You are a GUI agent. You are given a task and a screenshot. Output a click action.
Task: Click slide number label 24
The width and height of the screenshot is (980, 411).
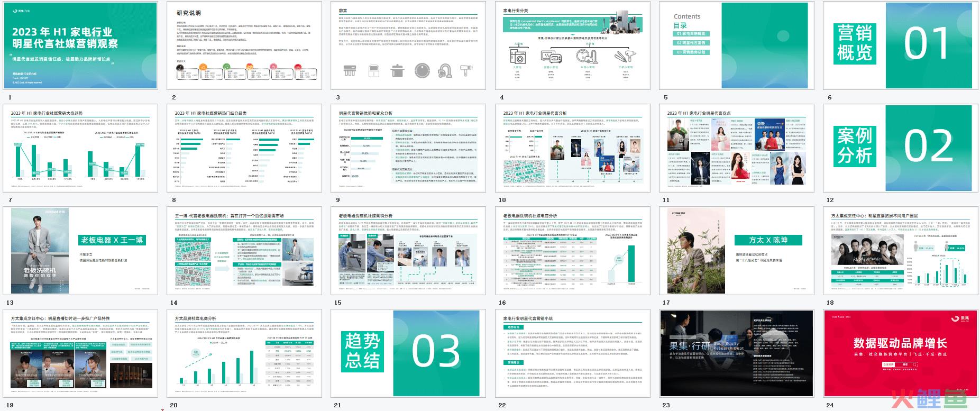830,405
